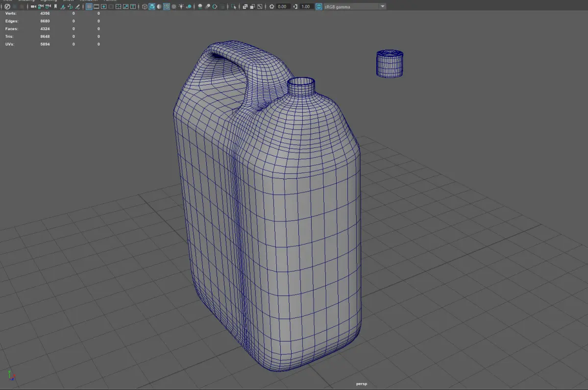Screen dimensions: 588x390
Task: Switch to Wireframe display mode
Action: tap(145, 6)
